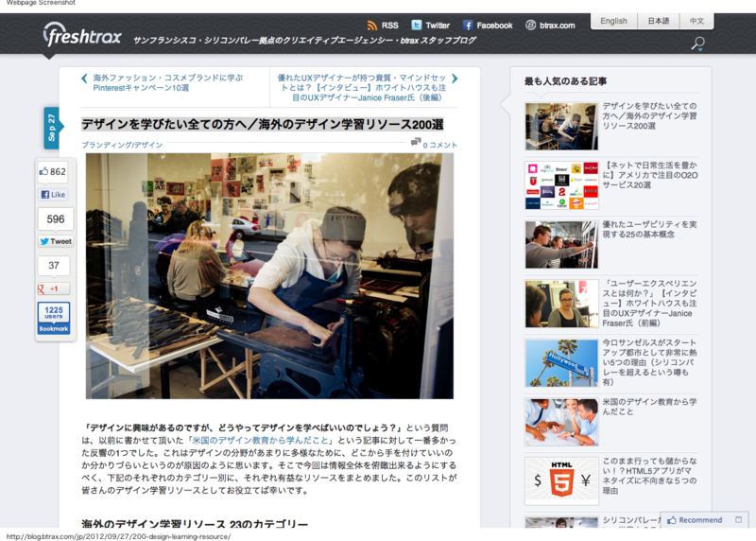Click the 最も人気のある記事 heading

pos(565,81)
